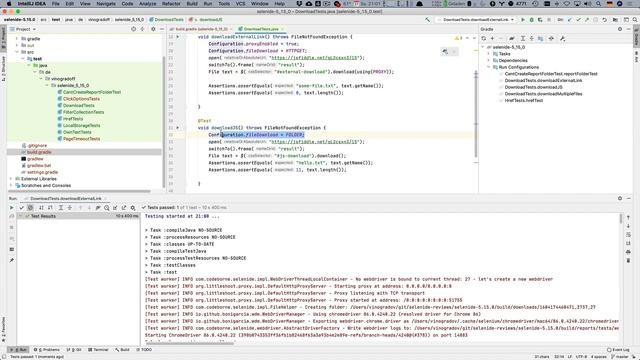Expand Dependencies node in Gradle panel
This screenshot has width=640, height=360.
click(x=489, y=60)
